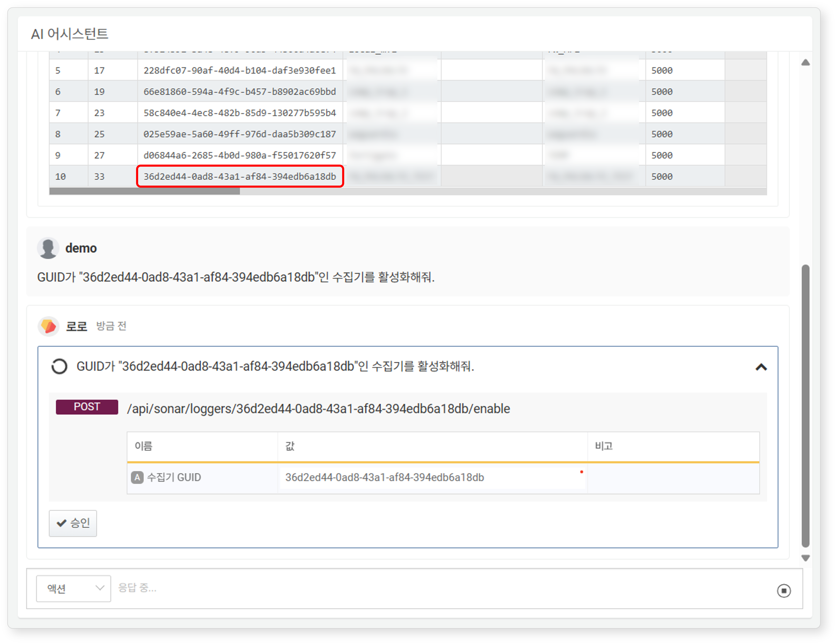Click the spinning loading indicator icon
The width and height of the screenshot is (836, 644).
point(59,366)
